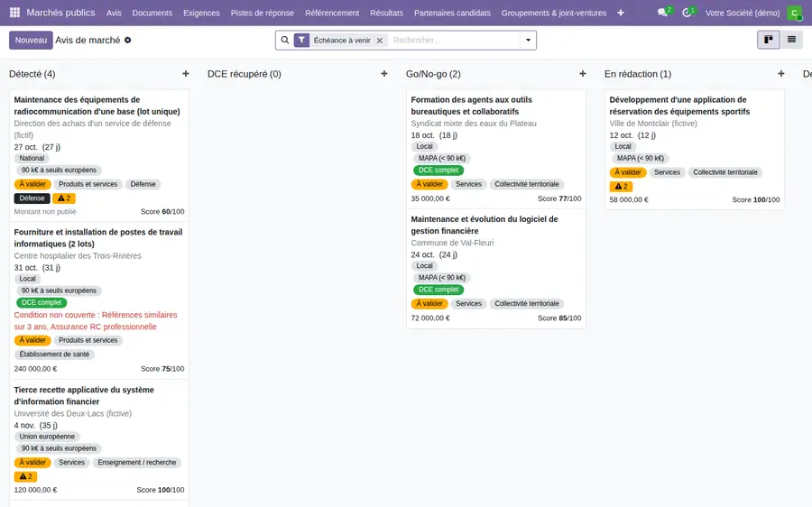
Task: Click the DCE récupéré (0) column header
Action: tap(245, 74)
